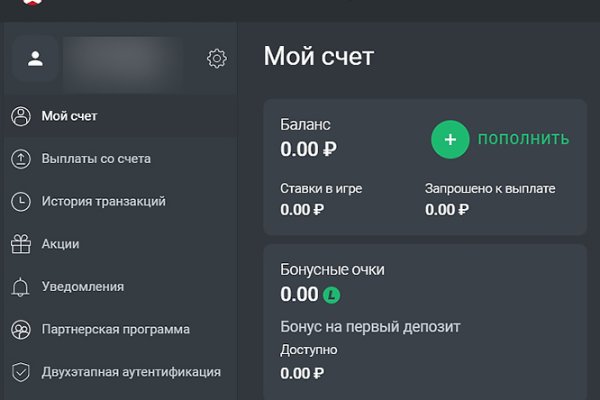Click the Уведомления bell icon

coord(20,287)
